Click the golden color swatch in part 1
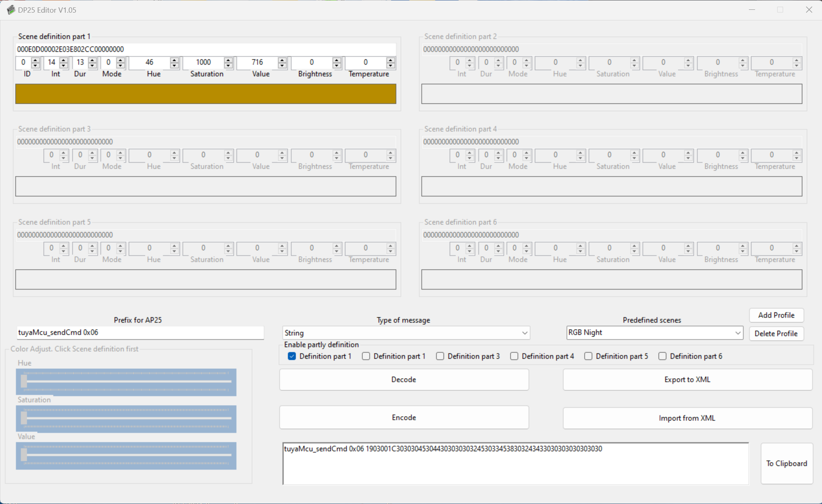 [205, 94]
